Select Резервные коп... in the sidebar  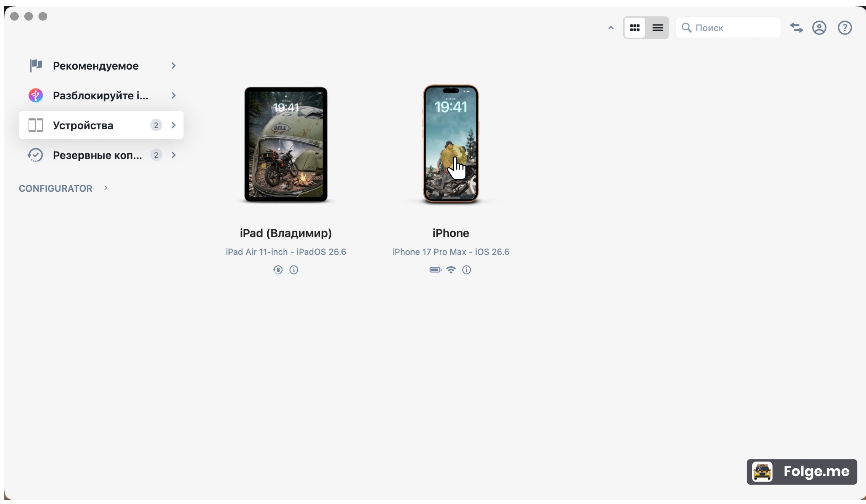click(101, 155)
